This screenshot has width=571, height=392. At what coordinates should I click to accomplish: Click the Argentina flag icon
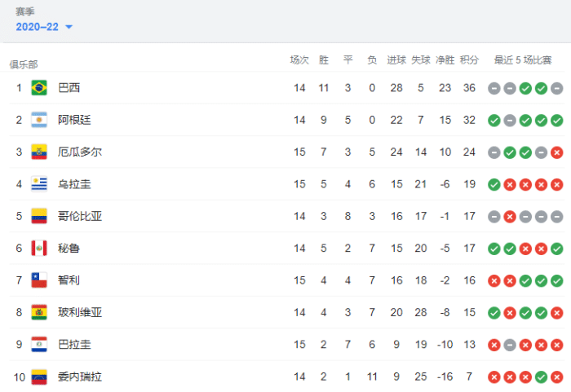[39, 120]
